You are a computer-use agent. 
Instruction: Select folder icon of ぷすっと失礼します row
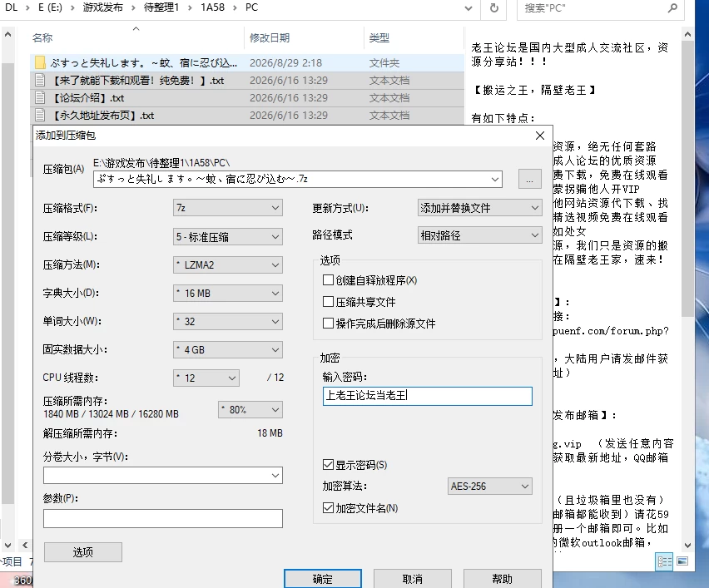[x=40, y=62]
